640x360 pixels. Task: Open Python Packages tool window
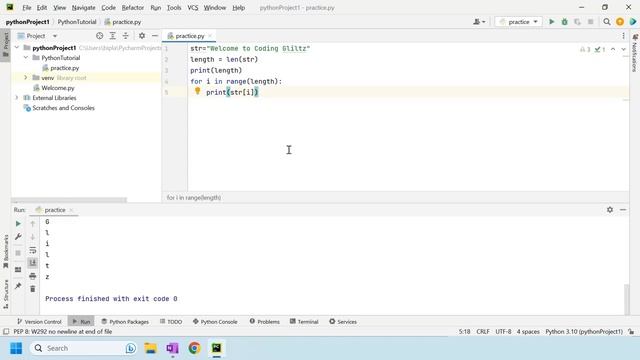(125, 322)
